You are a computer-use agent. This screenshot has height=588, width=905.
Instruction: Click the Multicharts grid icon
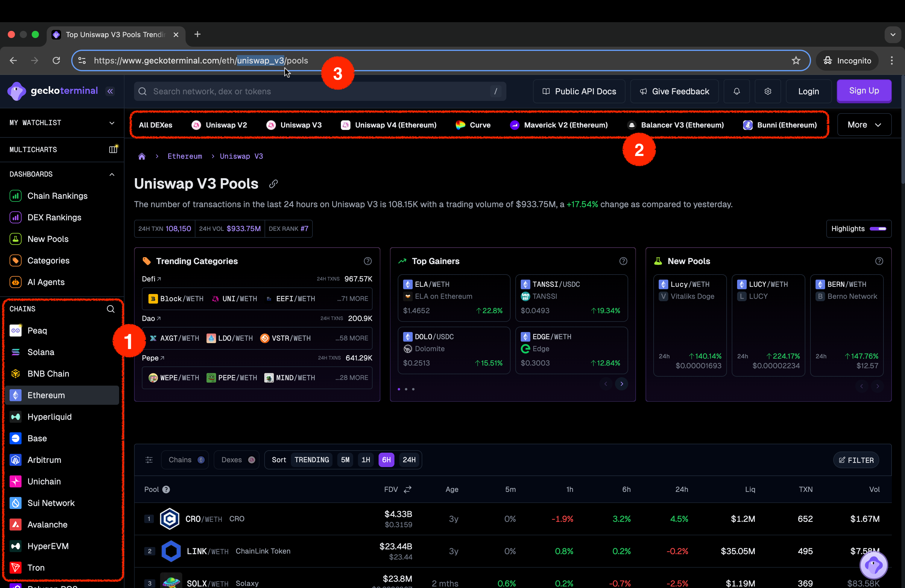pos(113,149)
